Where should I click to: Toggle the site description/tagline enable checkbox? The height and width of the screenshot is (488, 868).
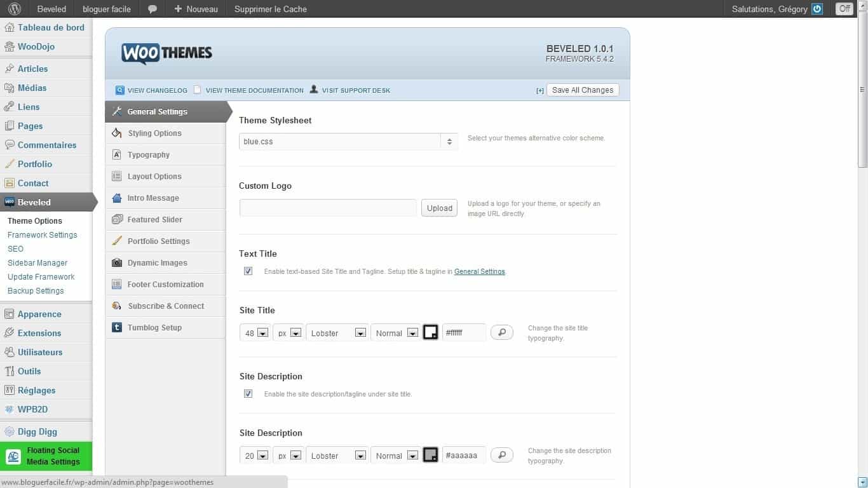(248, 394)
